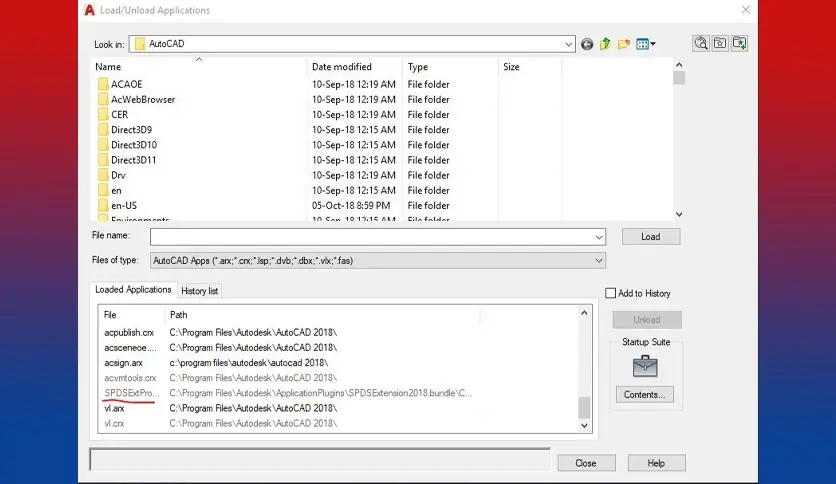
Task: Open Startup Suite Contents button
Action: tap(645, 394)
